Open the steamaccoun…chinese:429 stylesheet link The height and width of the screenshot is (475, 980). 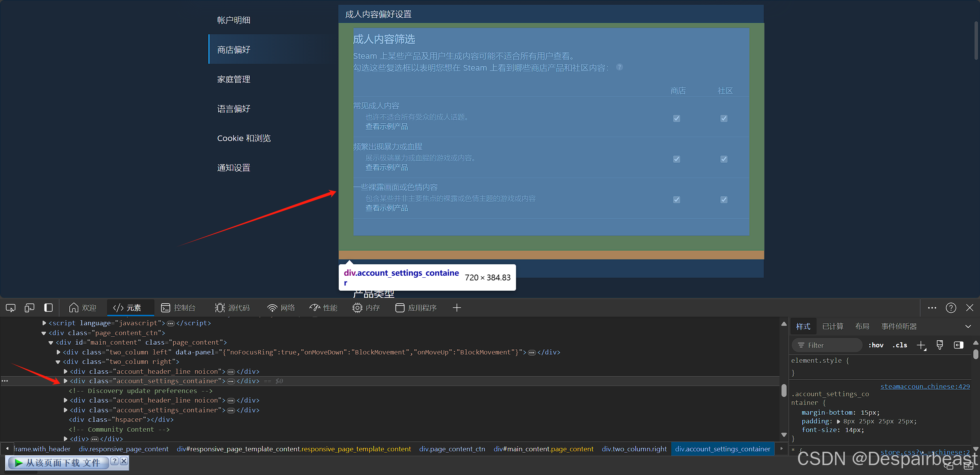(925, 386)
